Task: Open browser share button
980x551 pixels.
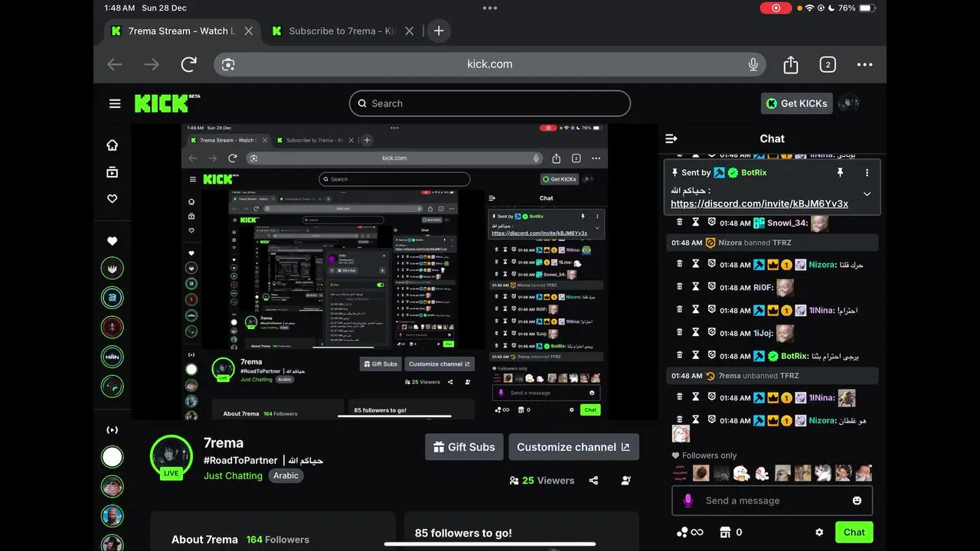Action: pyautogui.click(x=791, y=64)
